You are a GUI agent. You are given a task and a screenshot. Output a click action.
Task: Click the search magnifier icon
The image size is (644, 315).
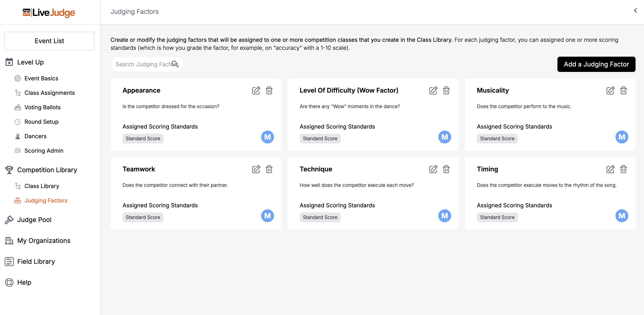point(175,64)
